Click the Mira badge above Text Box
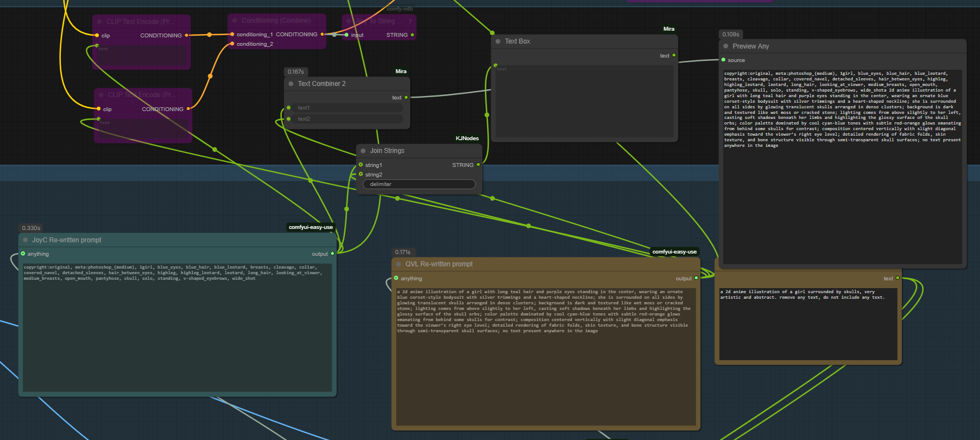The width and height of the screenshot is (980, 440). coord(669,29)
